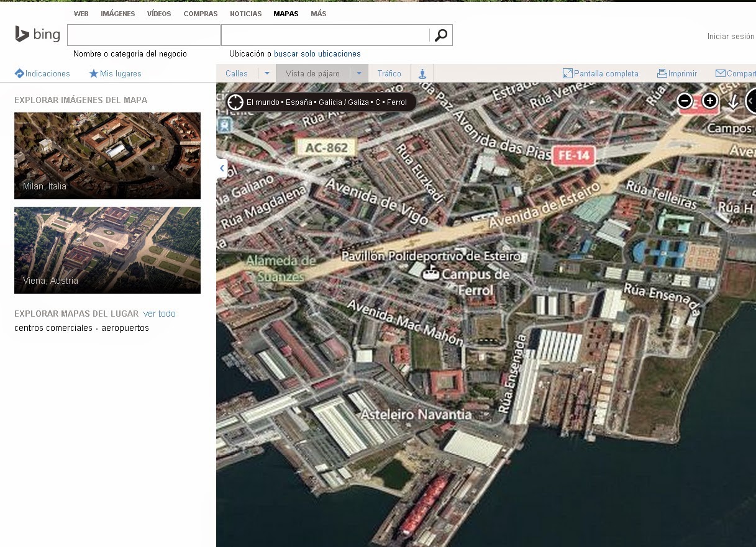Click the Avenida de Esteiro label
Screen dimensions: 756x547
pyautogui.click(x=544, y=204)
